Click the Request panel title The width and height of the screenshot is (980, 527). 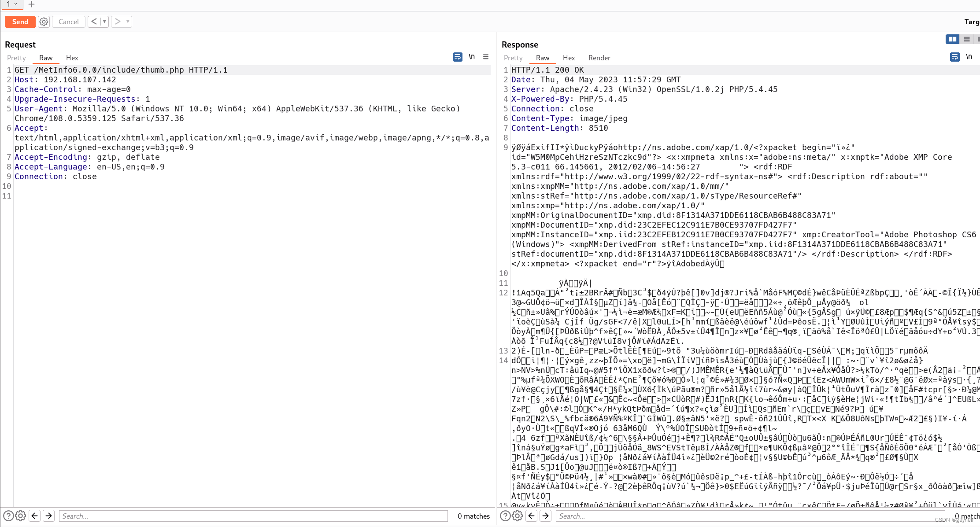point(20,44)
